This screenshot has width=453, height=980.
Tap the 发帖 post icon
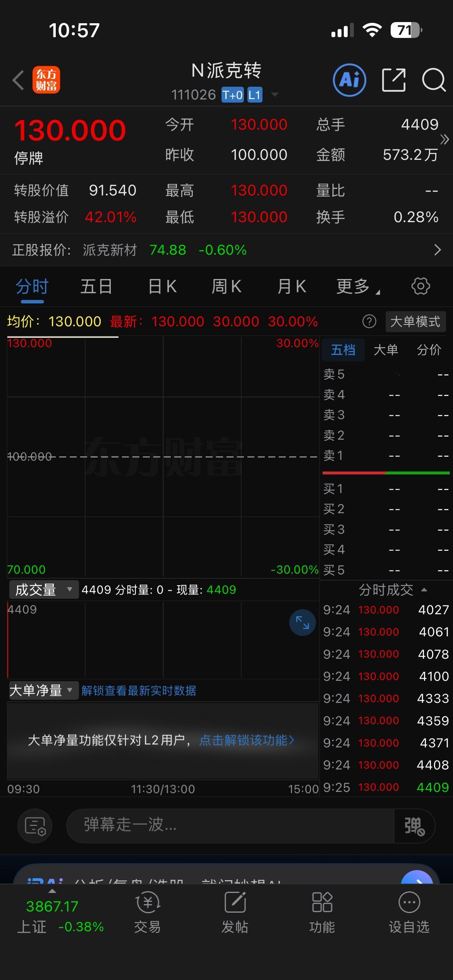[235, 912]
